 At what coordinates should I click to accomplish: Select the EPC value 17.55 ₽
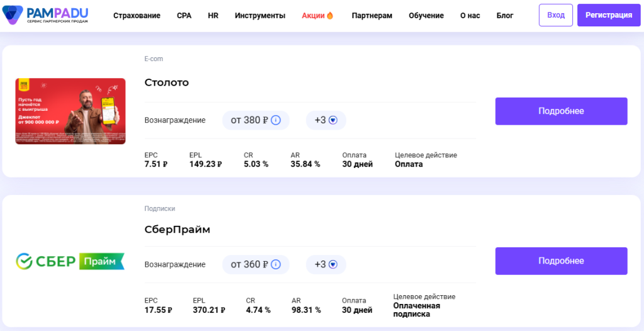point(158,310)
